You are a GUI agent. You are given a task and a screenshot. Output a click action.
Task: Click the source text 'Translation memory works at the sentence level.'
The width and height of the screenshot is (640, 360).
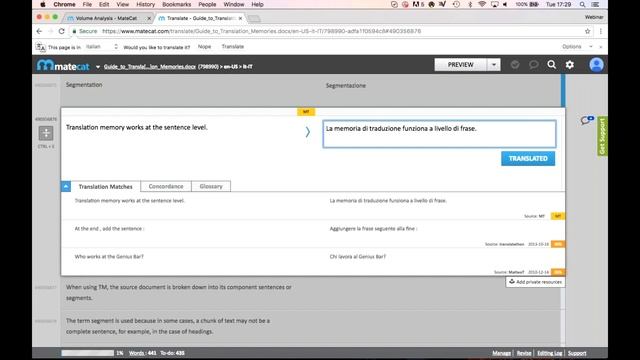pyautogui.click(x=137, y=127)
